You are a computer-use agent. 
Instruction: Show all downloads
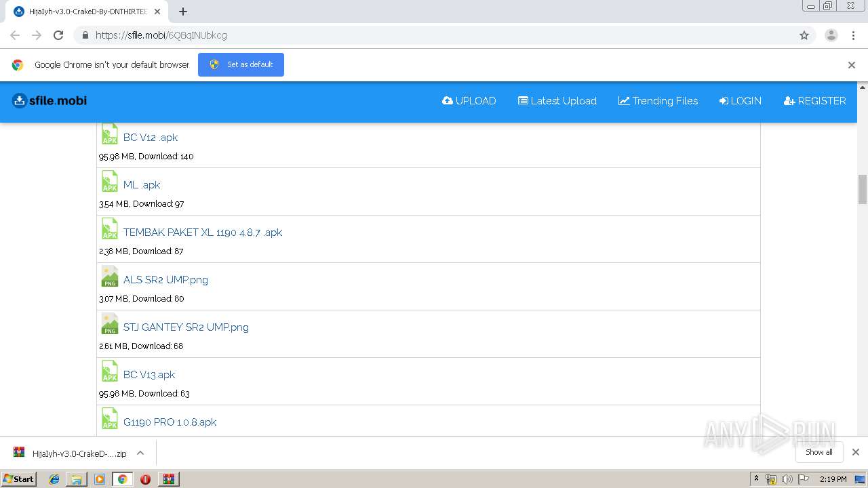(819, 452)
